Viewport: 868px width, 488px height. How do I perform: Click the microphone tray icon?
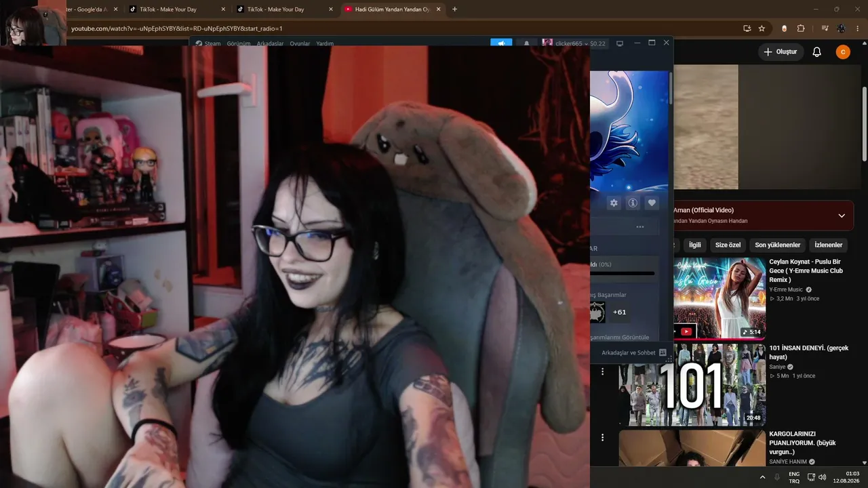777,477
